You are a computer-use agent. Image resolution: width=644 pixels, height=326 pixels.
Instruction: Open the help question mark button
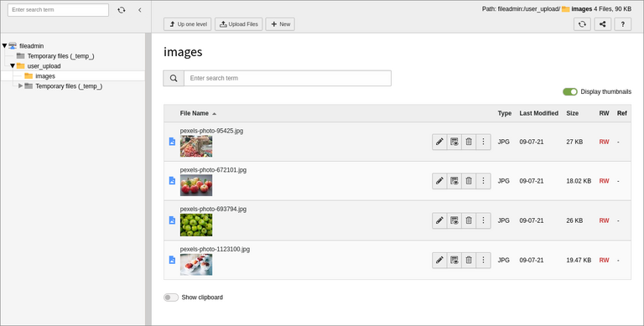[623, 24]
